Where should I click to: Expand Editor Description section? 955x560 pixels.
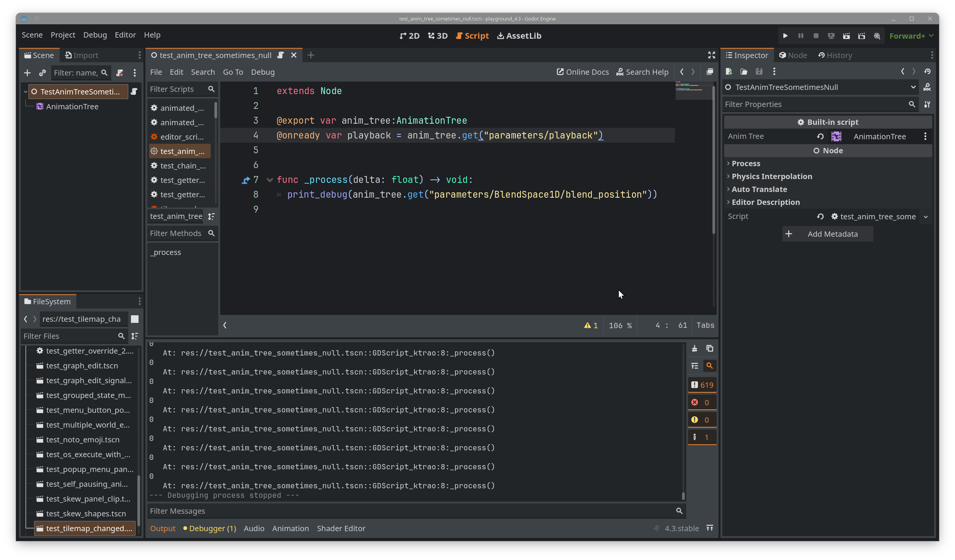765,202
